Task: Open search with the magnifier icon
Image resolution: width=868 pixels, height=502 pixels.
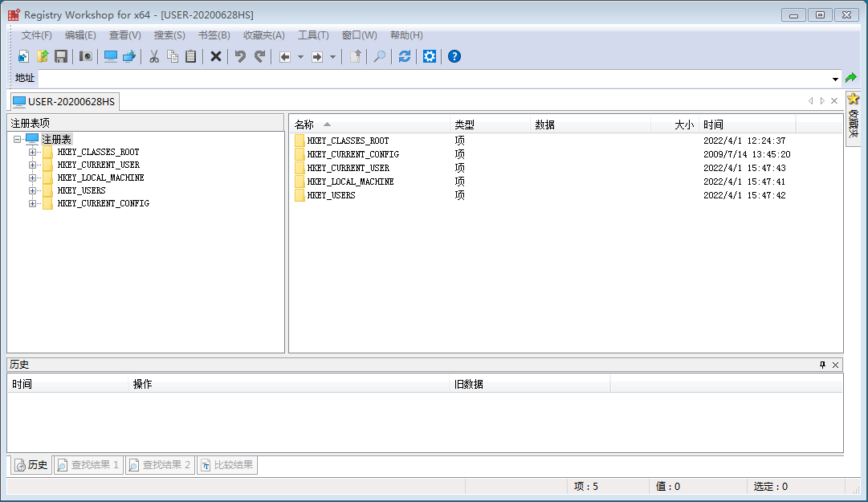Action: 380,56
